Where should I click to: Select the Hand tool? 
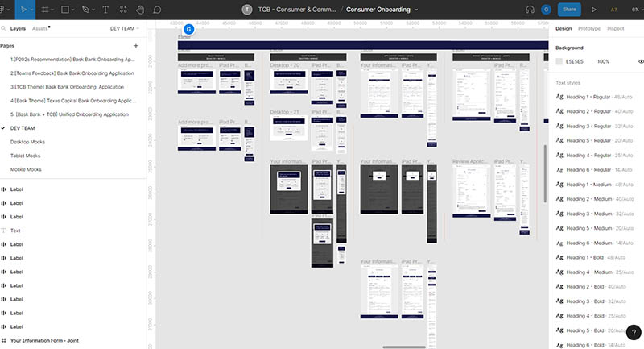pyautogui.click(x=139, y=10)
